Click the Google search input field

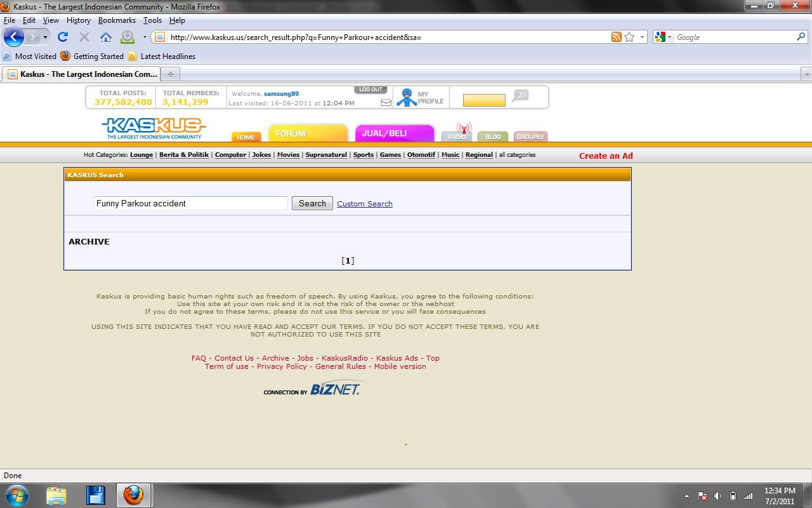click(x=735, y=37)
